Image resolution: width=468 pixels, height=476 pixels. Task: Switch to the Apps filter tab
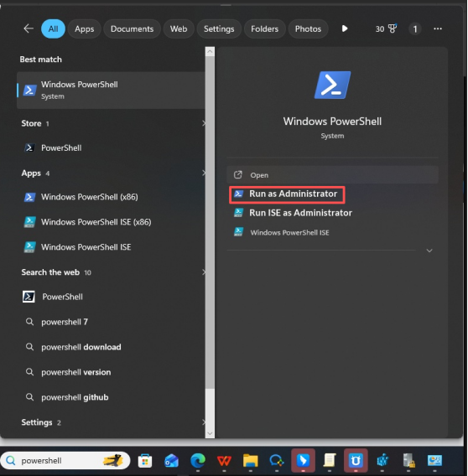pyautogui.click(x=84, y=28)
